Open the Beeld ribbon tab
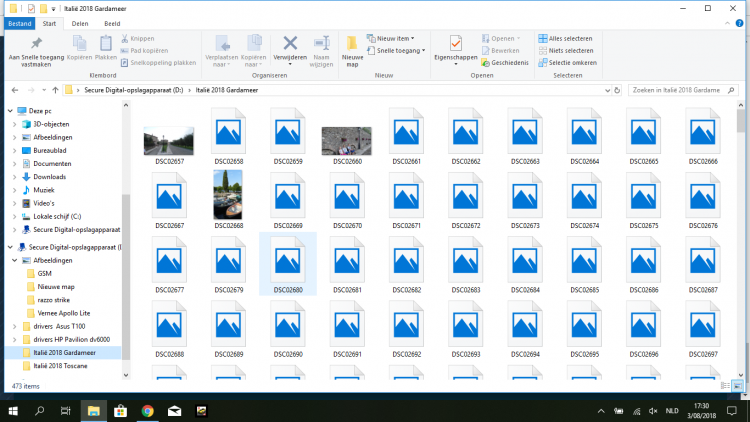Screen dimensions: 750x422 click(x=114, y=21)
